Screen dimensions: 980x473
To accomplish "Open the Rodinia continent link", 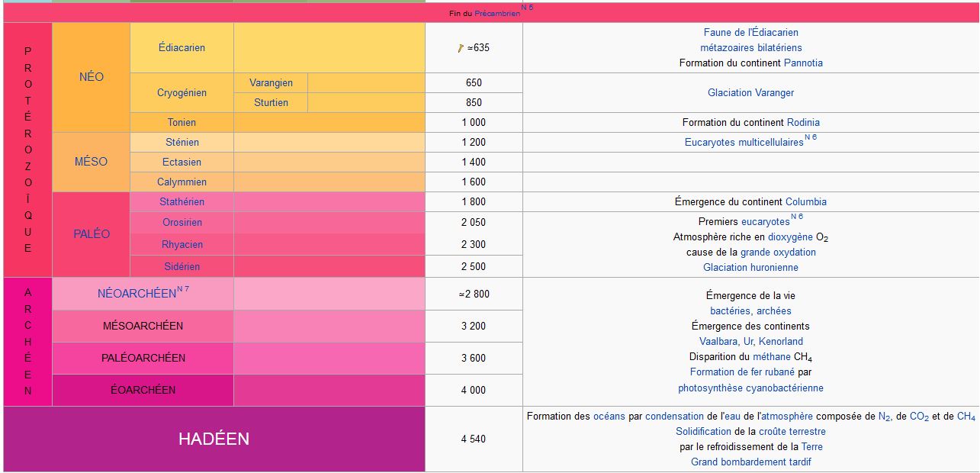I will coord(803,122).
